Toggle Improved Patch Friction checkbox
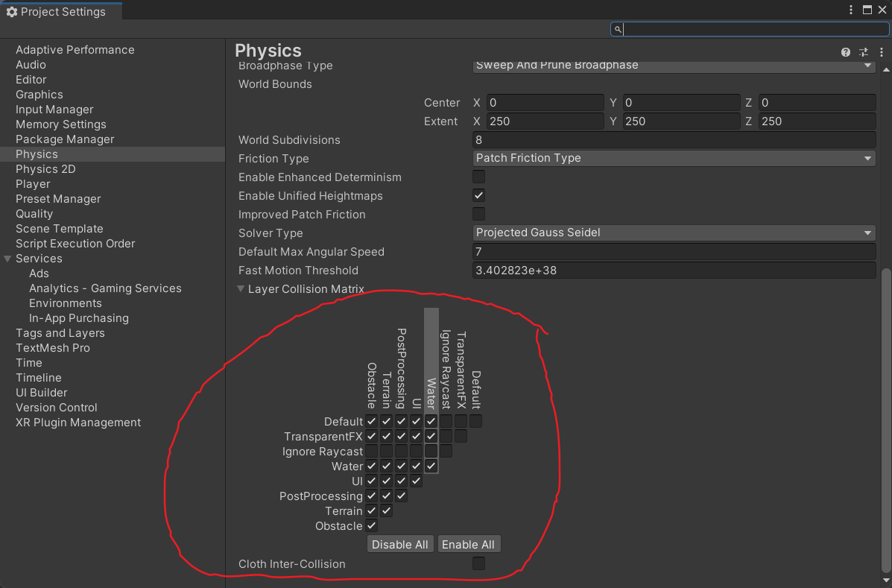The image size is (892, 588). (478, 215)
